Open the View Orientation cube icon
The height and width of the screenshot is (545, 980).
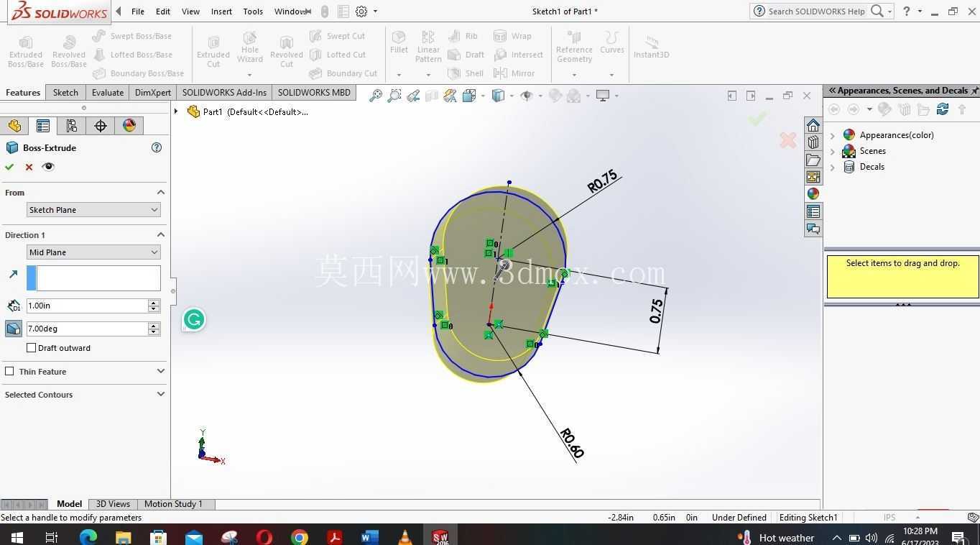click(469, 96)
